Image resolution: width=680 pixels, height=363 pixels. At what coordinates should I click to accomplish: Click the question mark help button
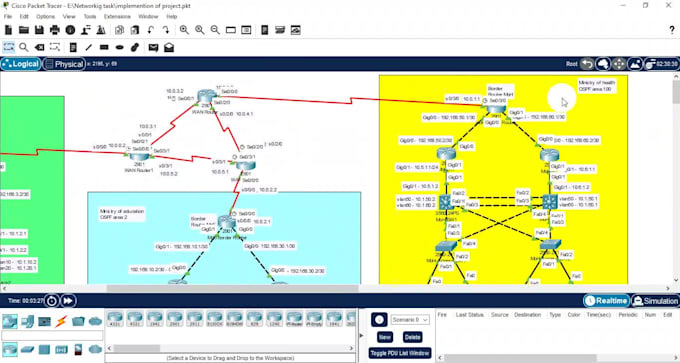point(672,30)
